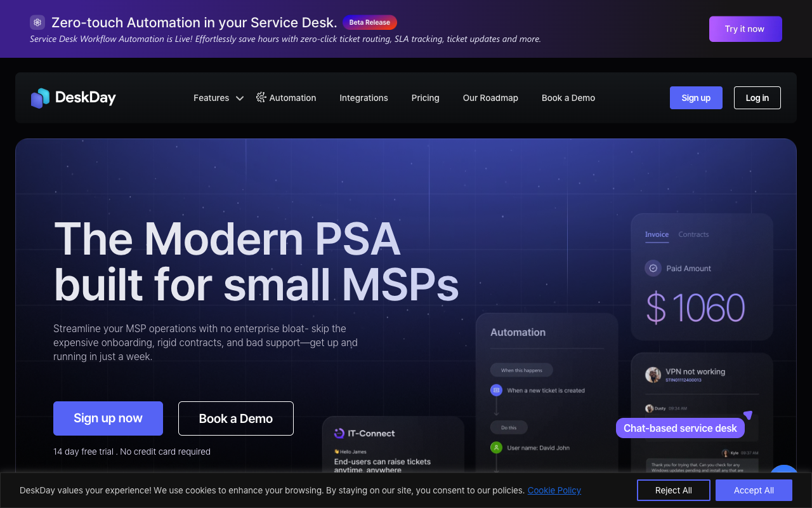Click the Chat-based service desk label
The height and width of the screenshot is (508, 812).
pyautogui.click(x=680, y=428)
